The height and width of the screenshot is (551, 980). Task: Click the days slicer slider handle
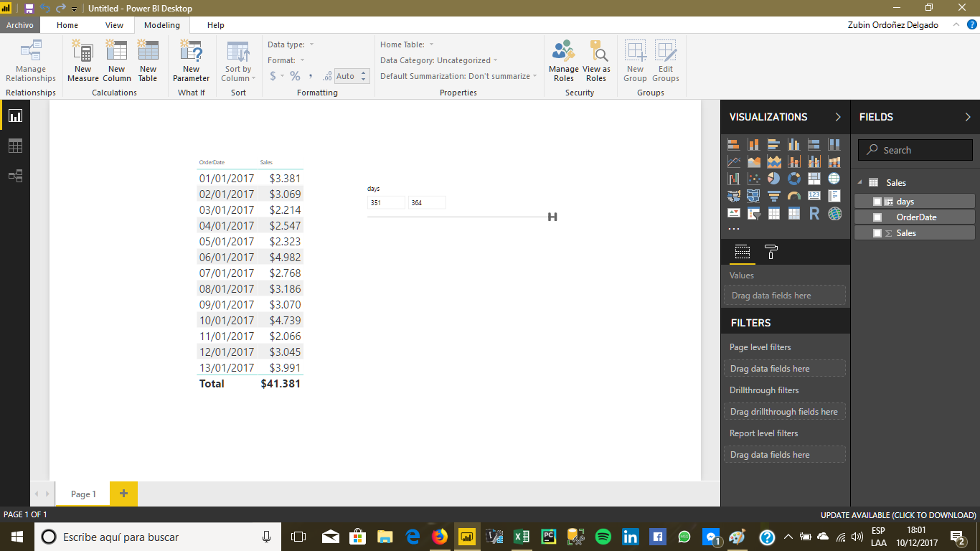click(x=552, y=217)
